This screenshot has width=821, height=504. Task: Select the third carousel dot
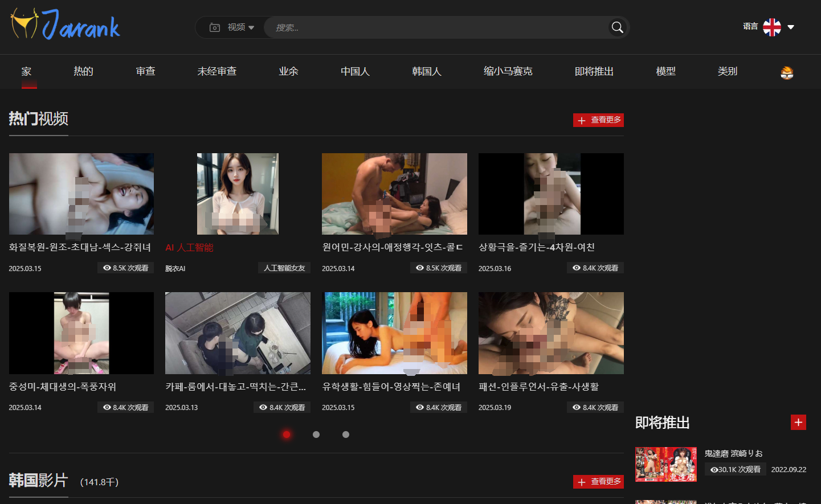pos(346,435)
